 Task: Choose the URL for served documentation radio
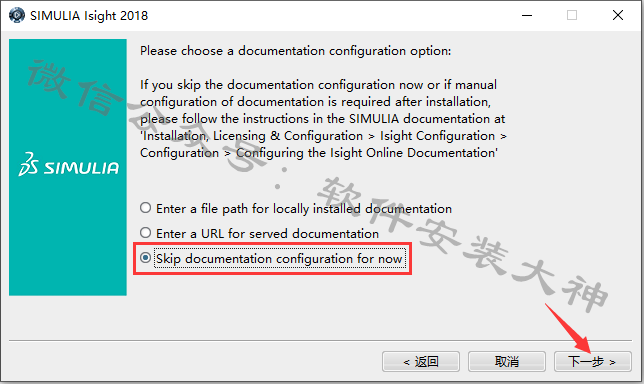(145, 233)
